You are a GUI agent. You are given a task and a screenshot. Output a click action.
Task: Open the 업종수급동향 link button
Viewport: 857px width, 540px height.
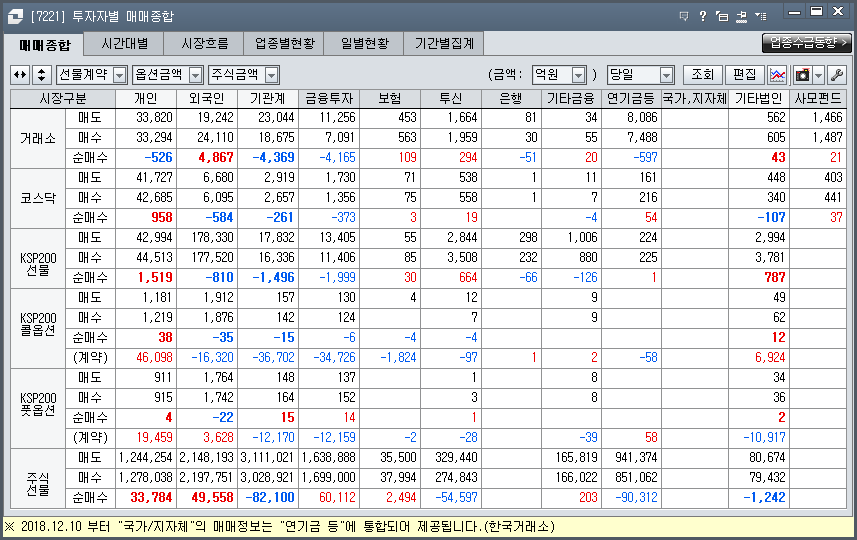[807, 43]
